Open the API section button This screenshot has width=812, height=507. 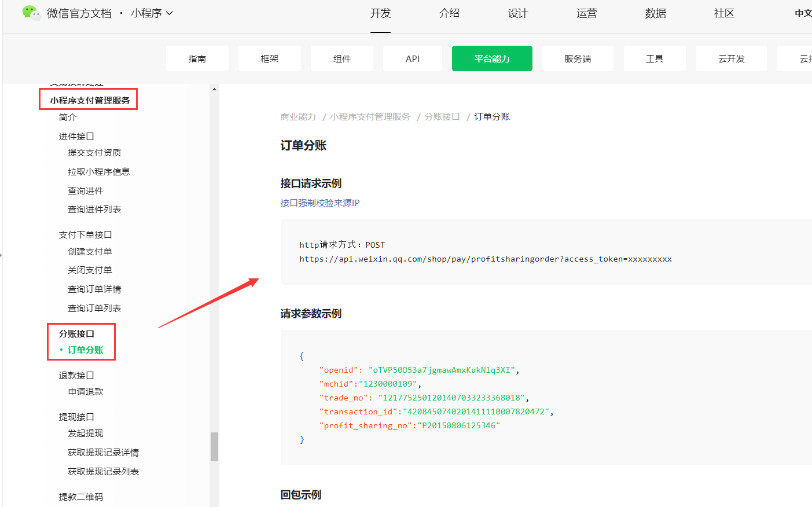(x=413, y=58)
